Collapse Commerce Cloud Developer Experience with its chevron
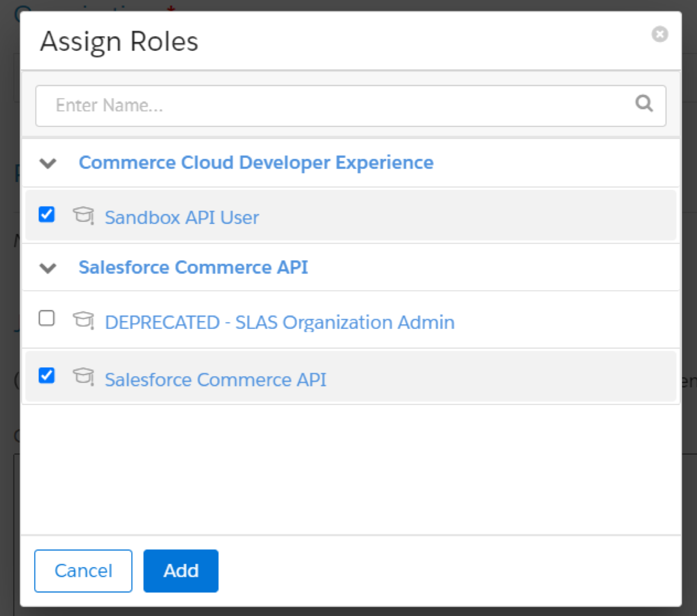 coord(48,163)
